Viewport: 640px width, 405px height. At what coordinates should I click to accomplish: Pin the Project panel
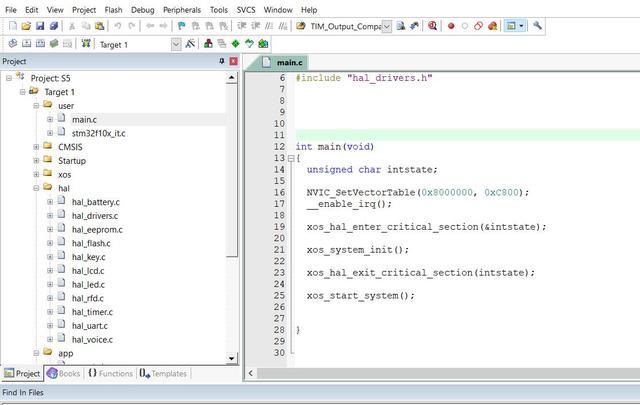(x=222, y=61)
